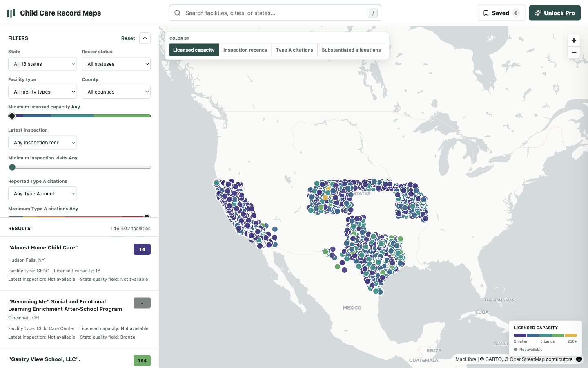Select Licensed capacity color mode

pyautogui.click(x=194, y=50)
